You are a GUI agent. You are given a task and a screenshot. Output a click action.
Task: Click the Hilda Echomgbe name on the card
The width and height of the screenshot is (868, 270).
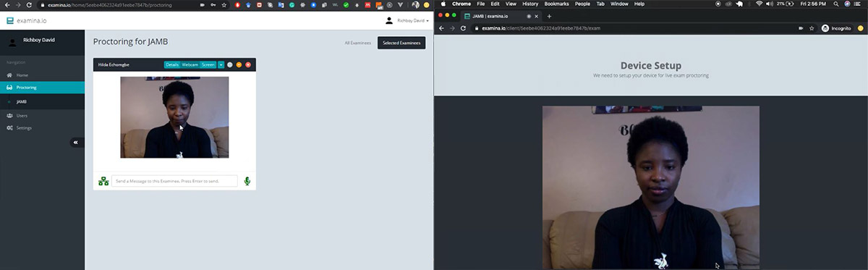pyautogui.click(x=114, y=64)
